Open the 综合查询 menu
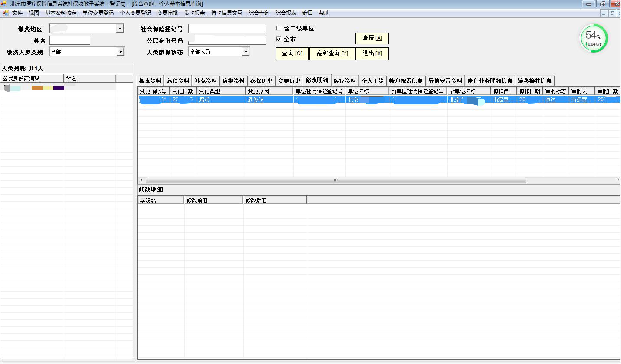Image resolution: width=621 pixels, height=364 pixels. pos(259,13)
